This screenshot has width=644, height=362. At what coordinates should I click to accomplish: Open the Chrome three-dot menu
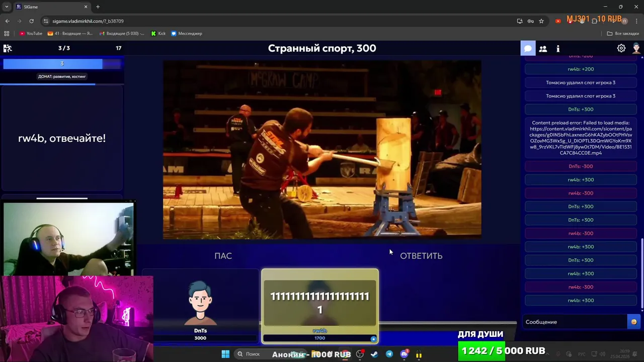pos(637,21)
